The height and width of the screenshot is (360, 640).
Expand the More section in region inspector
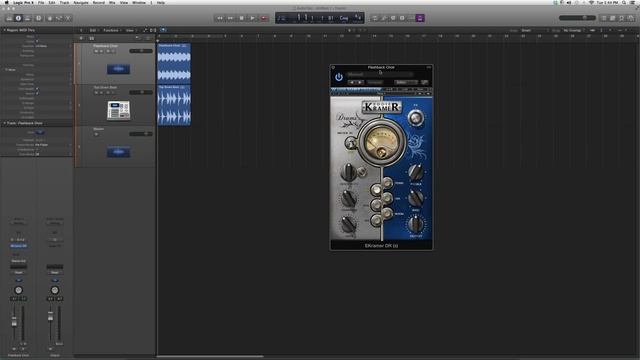click(x=7, y=70)
